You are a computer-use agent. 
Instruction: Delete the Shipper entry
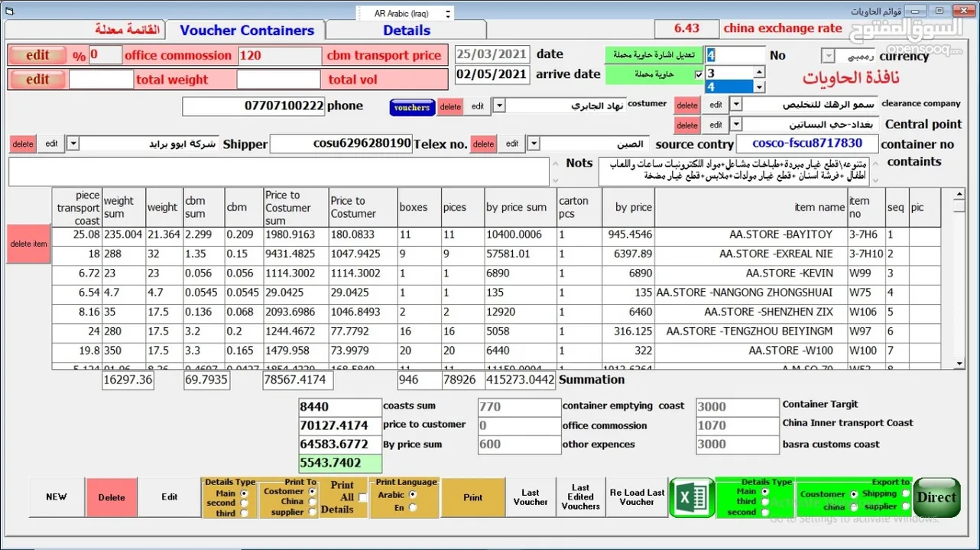click(23, 144)
